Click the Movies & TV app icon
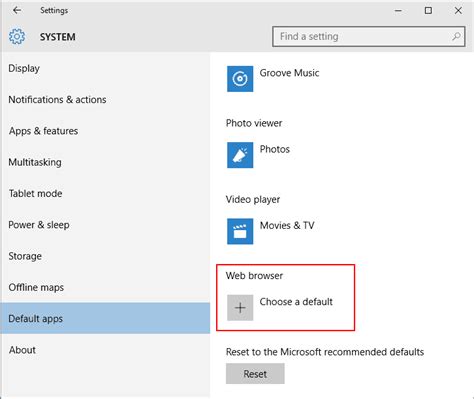The image size is (474, 399). 240,231
